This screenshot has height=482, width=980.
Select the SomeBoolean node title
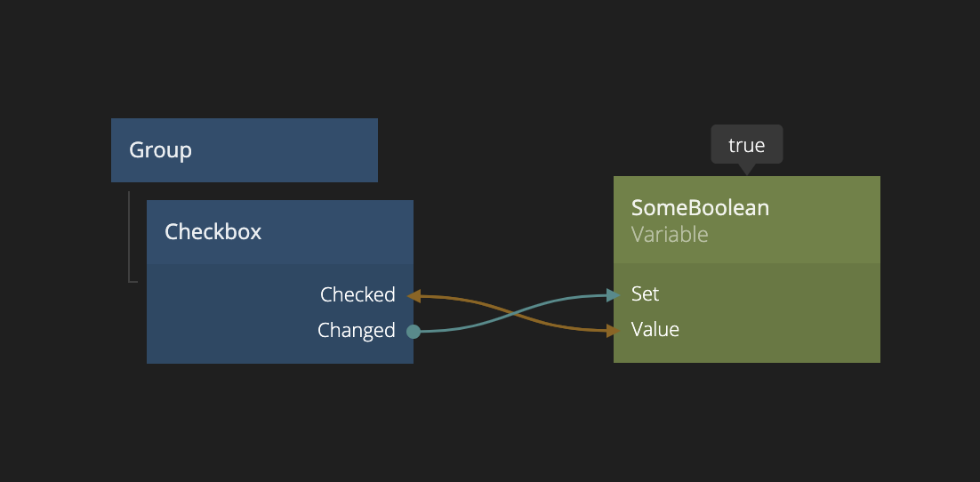click(x=700, y=208)
